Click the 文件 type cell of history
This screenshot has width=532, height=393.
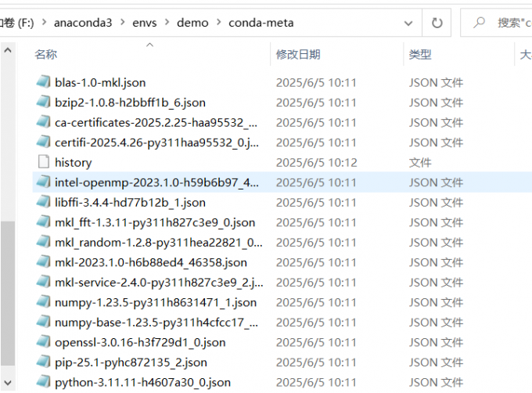pos(420,163)
